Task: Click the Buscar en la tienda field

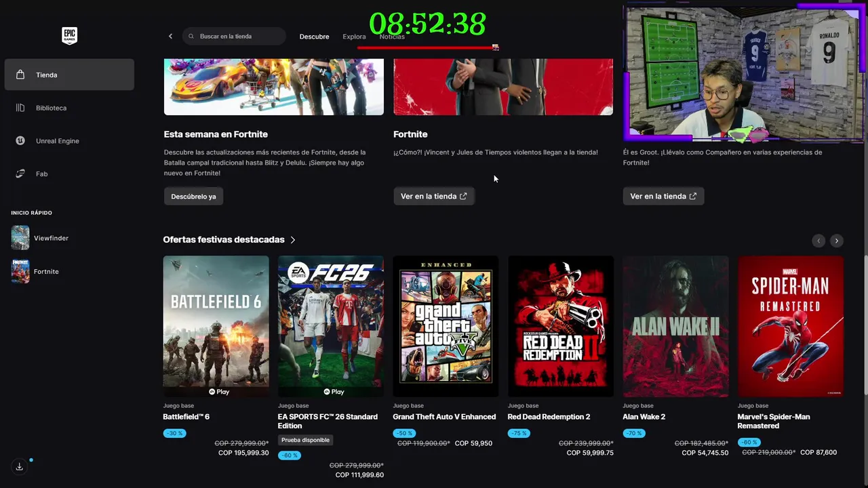Action: click(234, 36)
